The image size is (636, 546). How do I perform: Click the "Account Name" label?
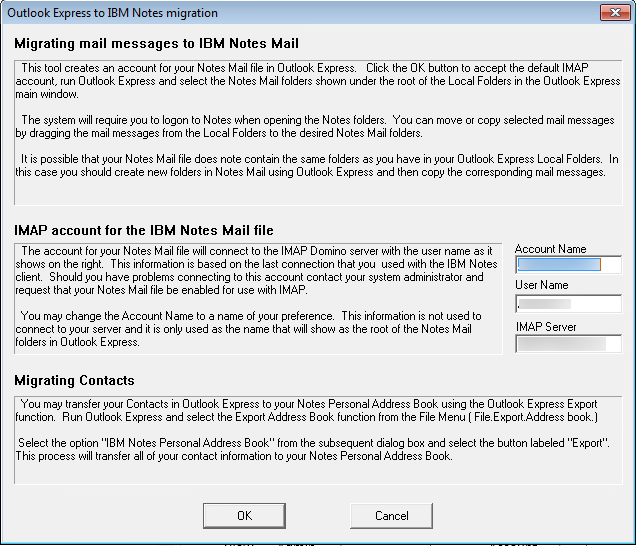550,249
